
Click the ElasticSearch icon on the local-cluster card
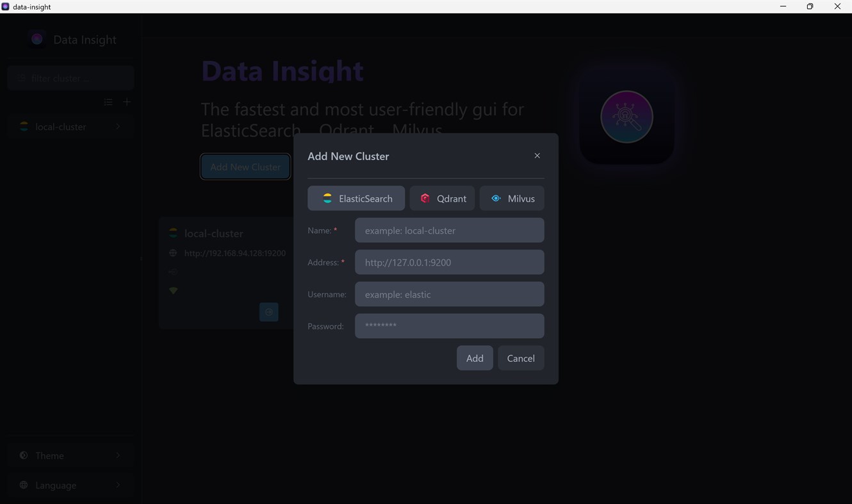[x=173, y=233]
